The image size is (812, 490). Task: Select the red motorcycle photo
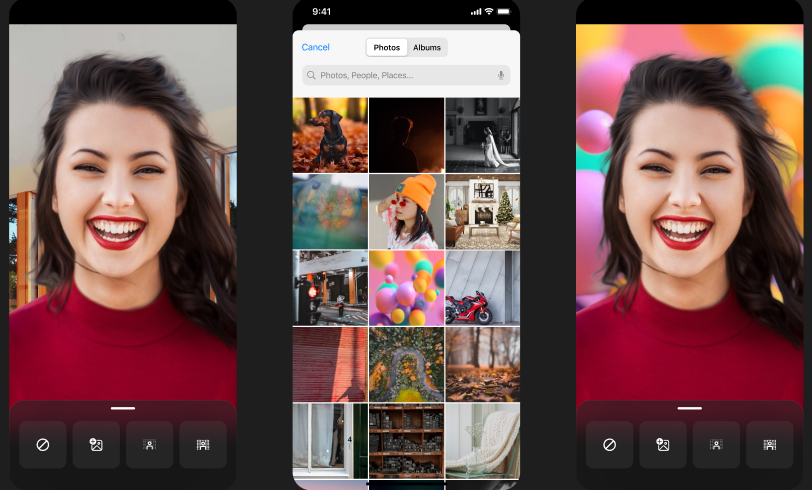(482, 287)
